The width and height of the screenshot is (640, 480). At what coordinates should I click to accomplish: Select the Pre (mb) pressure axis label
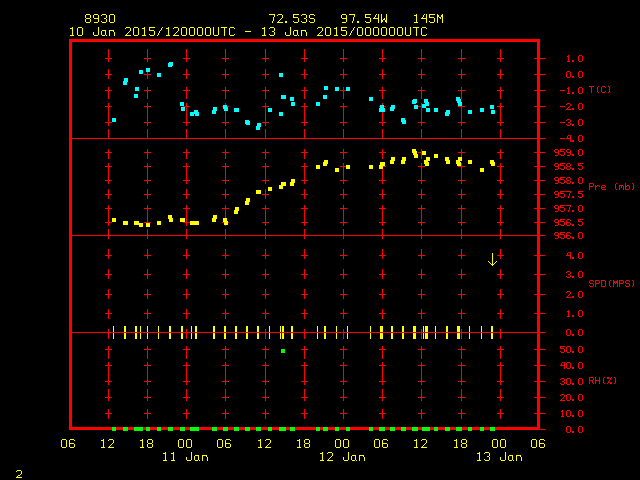point(611,187)
